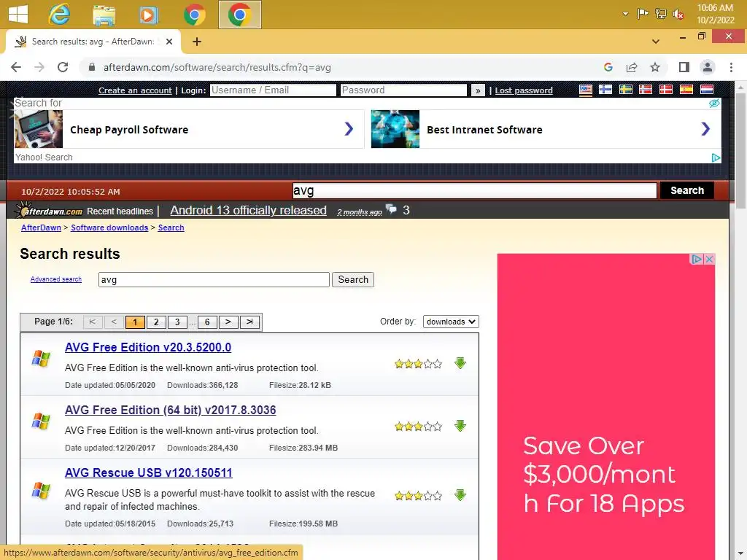Viewport: 747px width, 560px height.
Task: Click Create an account link
Action: click(135, 90)
